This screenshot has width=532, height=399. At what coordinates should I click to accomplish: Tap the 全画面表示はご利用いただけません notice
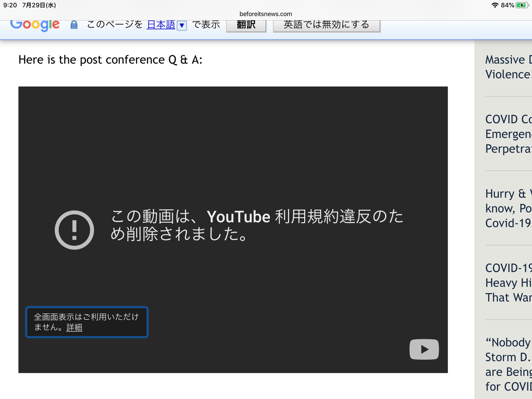click(87, 322)
